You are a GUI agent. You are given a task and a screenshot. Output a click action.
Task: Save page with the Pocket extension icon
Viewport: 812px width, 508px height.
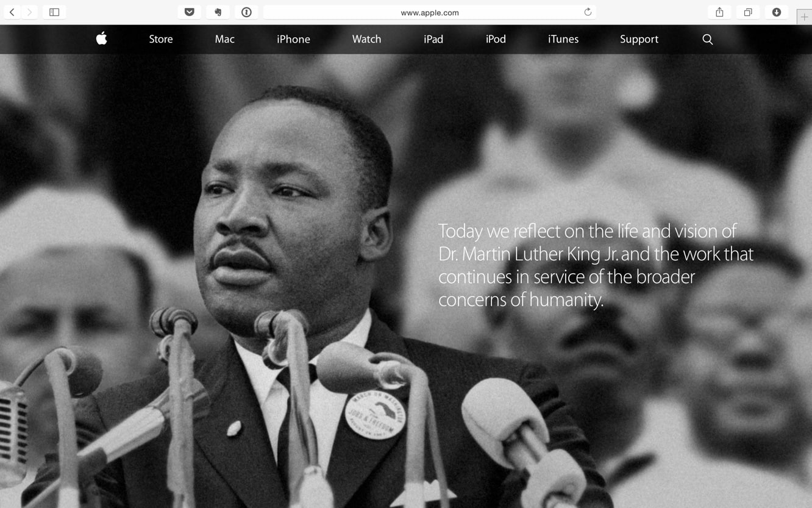pos(190,12)
